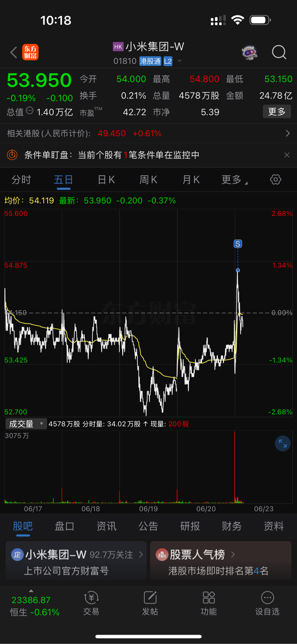297x644 pixels.
Task: Tap the 市盈 42.72 value
Action: 134,112
